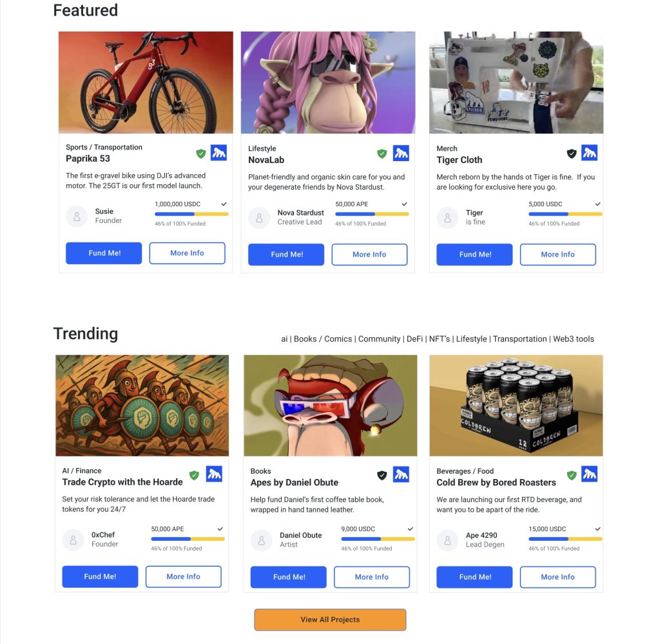This screenshot has width=660, height=644.
Task: Click Daniel Obute's artist avatar icon
Action: pos(262,540)
